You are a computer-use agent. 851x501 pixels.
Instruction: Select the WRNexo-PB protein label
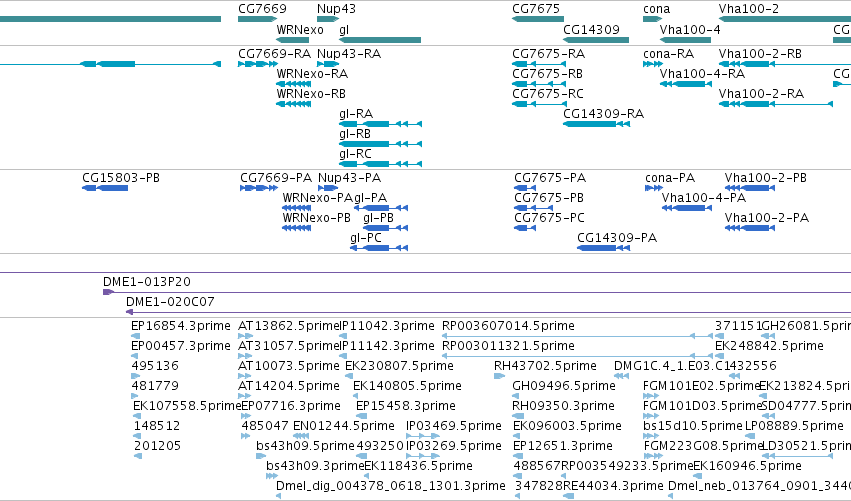[316, 218]
